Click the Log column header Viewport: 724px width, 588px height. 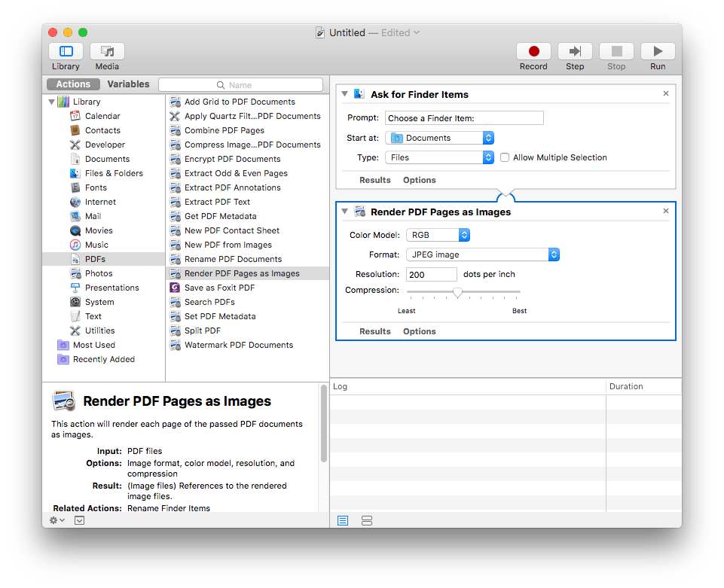(x=468, y=386)
